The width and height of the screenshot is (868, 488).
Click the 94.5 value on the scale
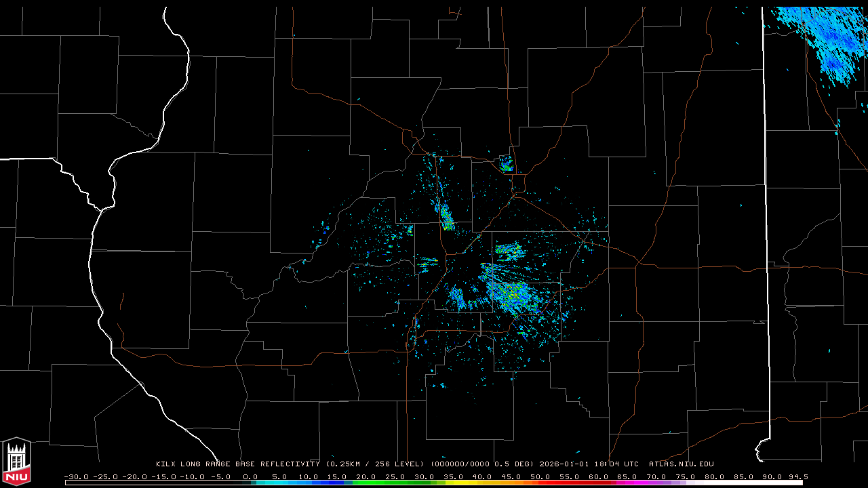point(797,476)
